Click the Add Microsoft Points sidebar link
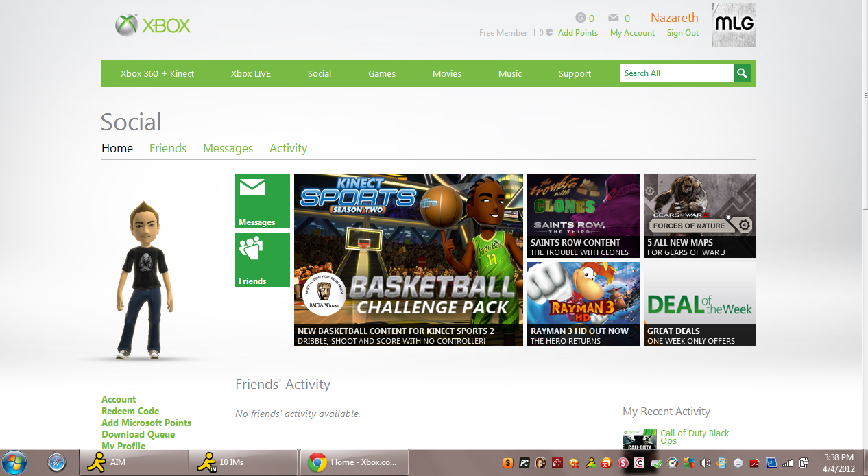This screenshot has width=868, height=476. coord(146,423)
